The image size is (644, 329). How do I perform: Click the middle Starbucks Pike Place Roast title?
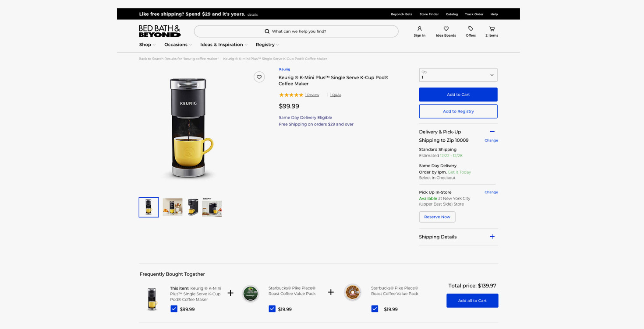tap(292, 291)
